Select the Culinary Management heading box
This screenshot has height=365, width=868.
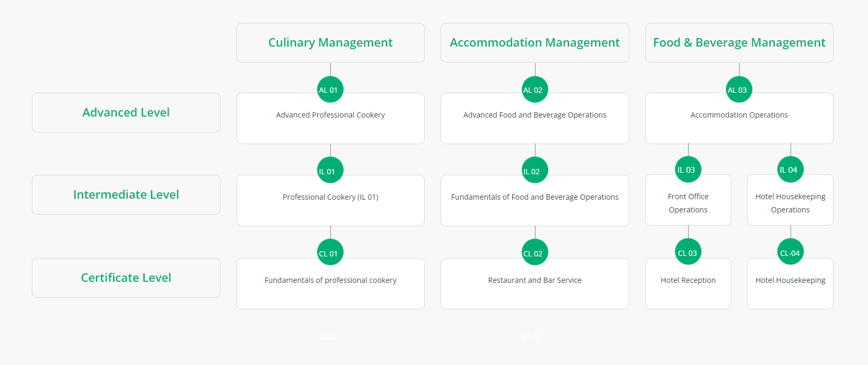tap(330, 42)
